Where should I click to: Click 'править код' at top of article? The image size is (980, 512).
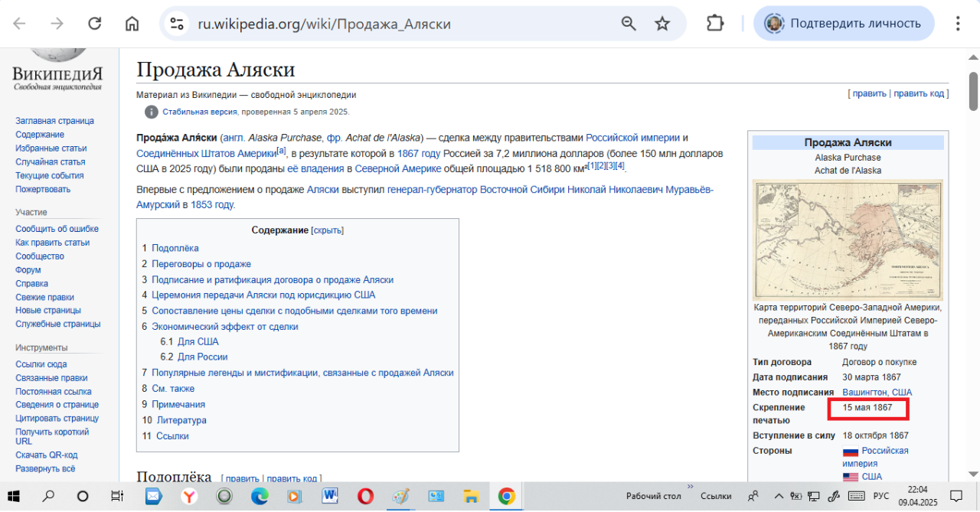coord(919,93)
